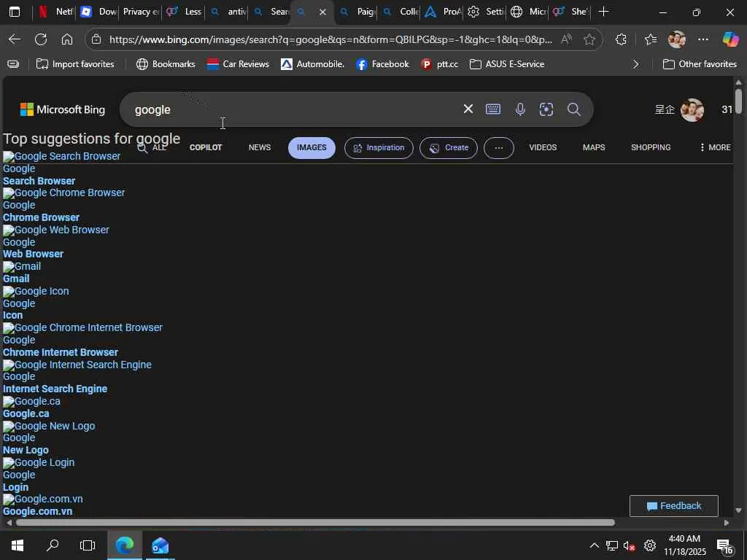Select the SHOPPING search tab
The height and width of the screenshot is (560, 747).
tap(651, 147)
